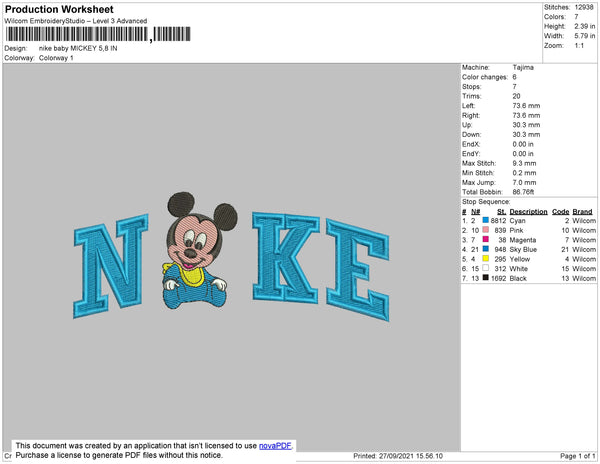600x464 pixels.
Task: Click the Sky Blue thread color swatch
Action: [486, 249]
